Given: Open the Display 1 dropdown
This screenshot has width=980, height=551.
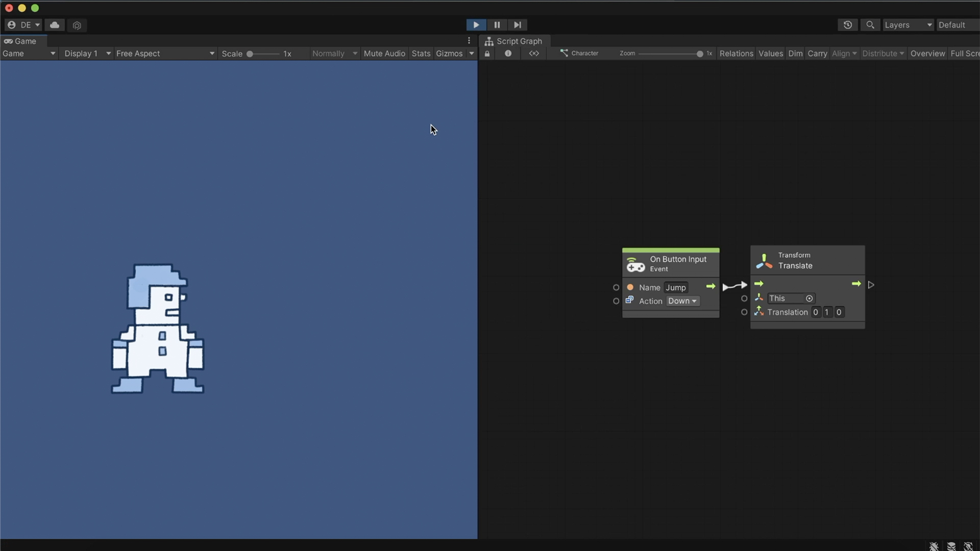Looking at the screenshot, I should (87, 53).
